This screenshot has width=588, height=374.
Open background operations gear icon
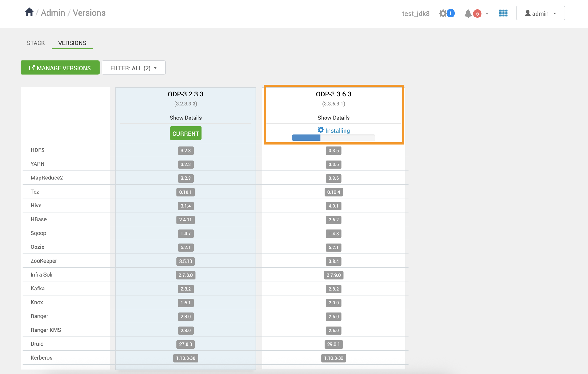[x=443, y=13]
